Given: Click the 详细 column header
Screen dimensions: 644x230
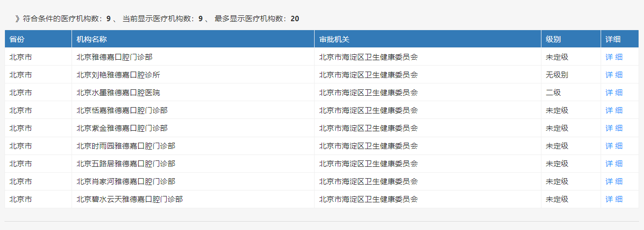Looking at the screenshot, I should pos(620,39).
